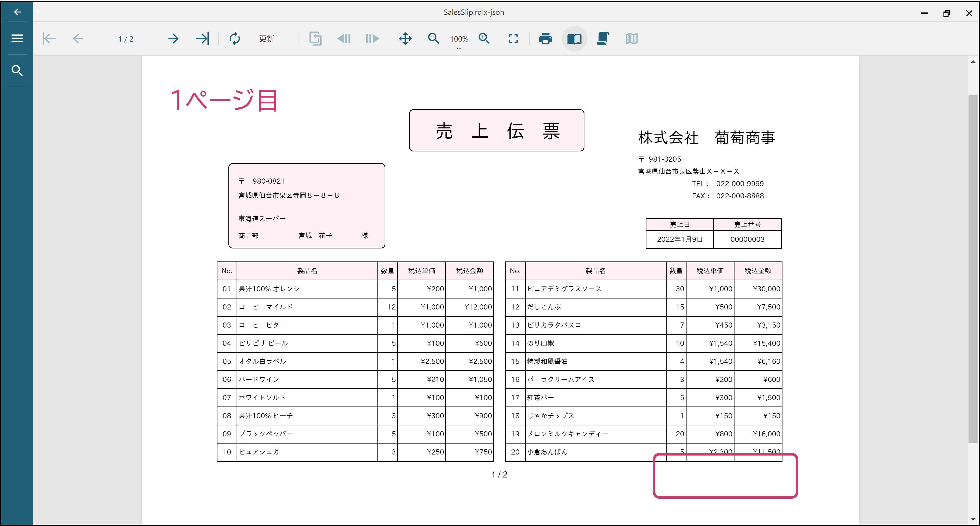
Task: Toggle fullscreen view mode
Action: pyautogui.click(x=513, y=39)
